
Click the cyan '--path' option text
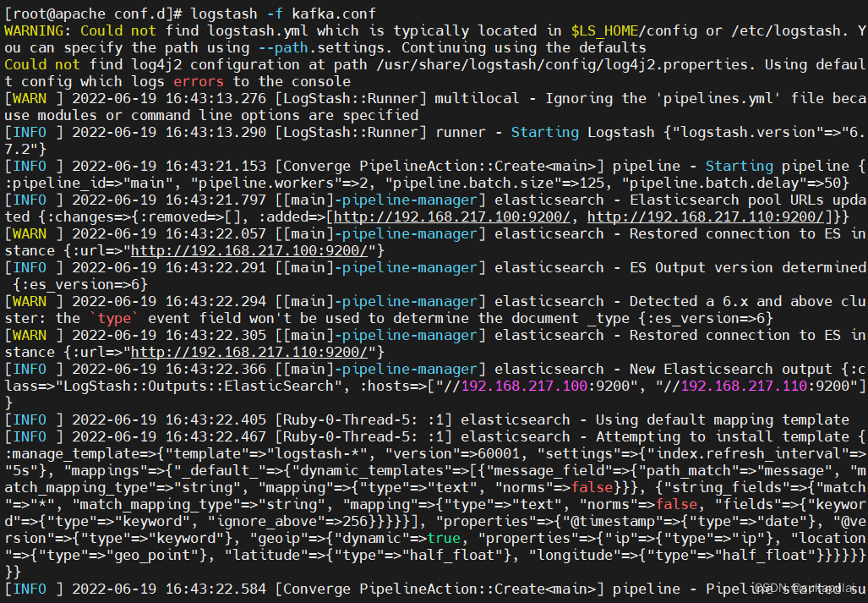click(x=283, y=47)
